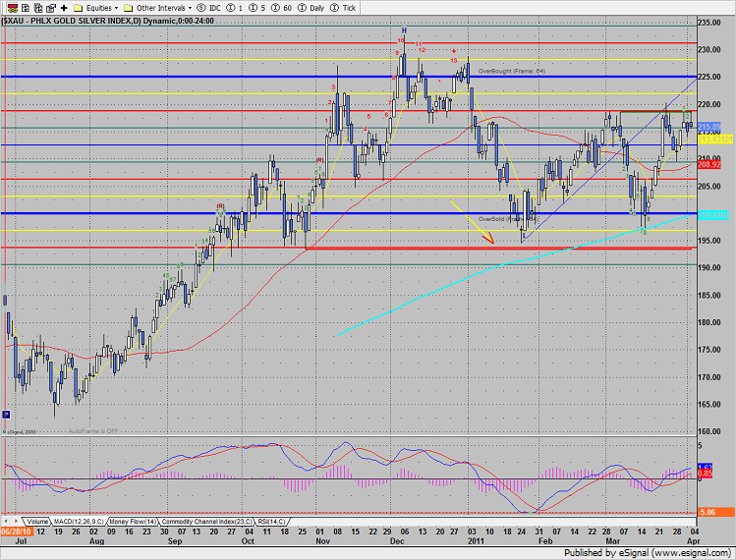Click the yellow 213.63 moving average label
This screenshot has height=560, width=736.
[x=715, y=140]
